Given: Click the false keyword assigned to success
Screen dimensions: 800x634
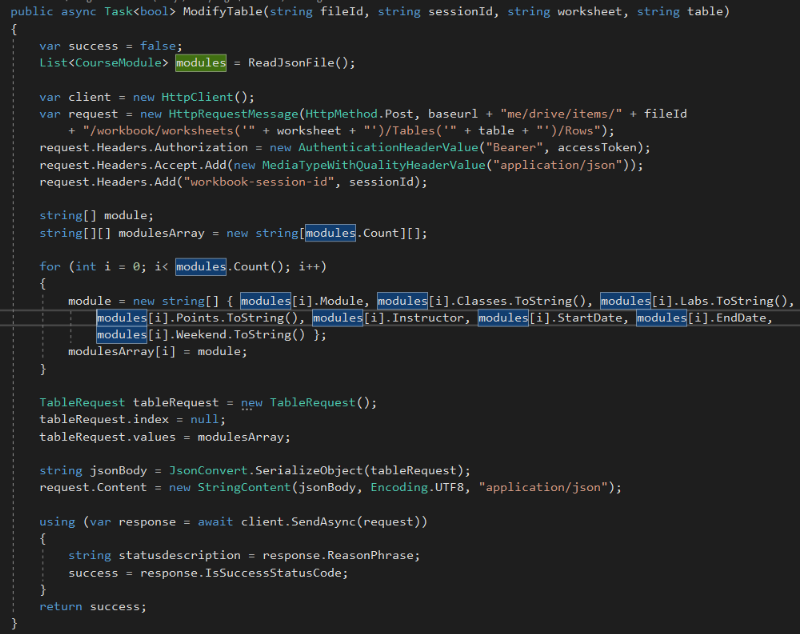Looking at the screenshot, I should [x=158, y=46].
